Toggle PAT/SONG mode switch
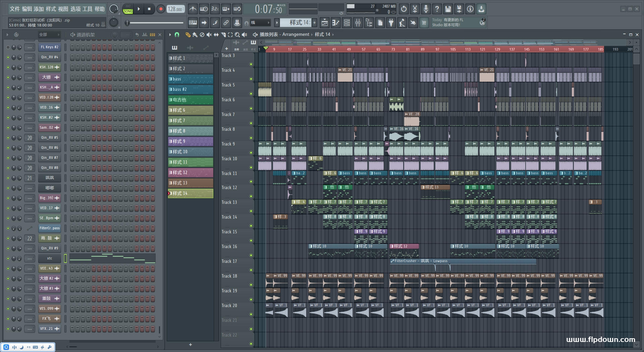This screenshot has height=352, width=644. point(128,9)
